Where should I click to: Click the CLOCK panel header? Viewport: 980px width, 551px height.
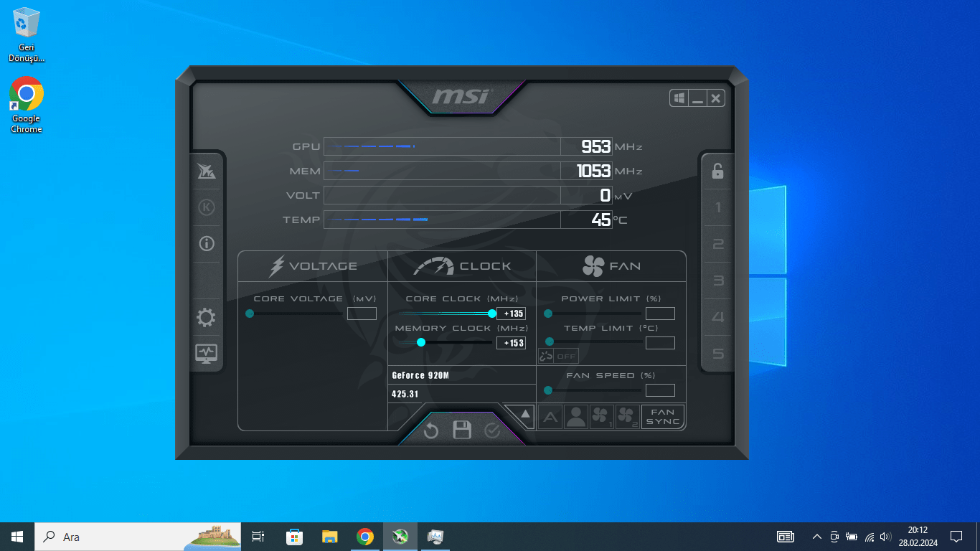tap(462, 266)
